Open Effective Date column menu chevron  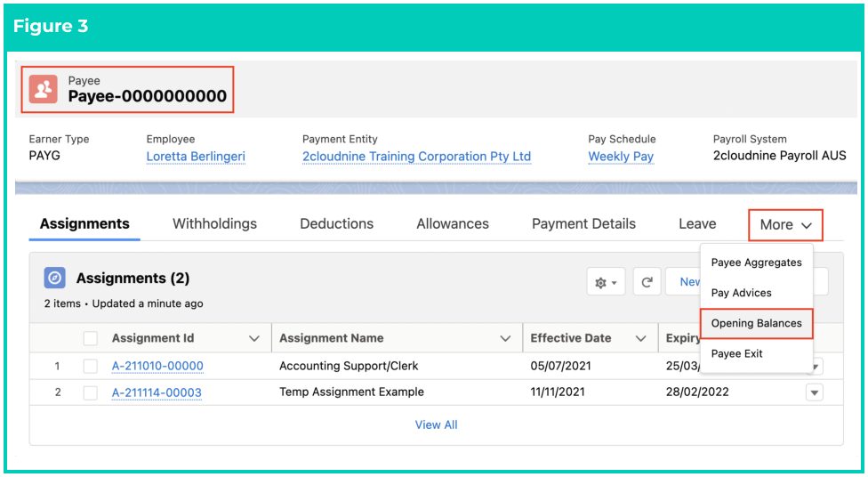641,338
